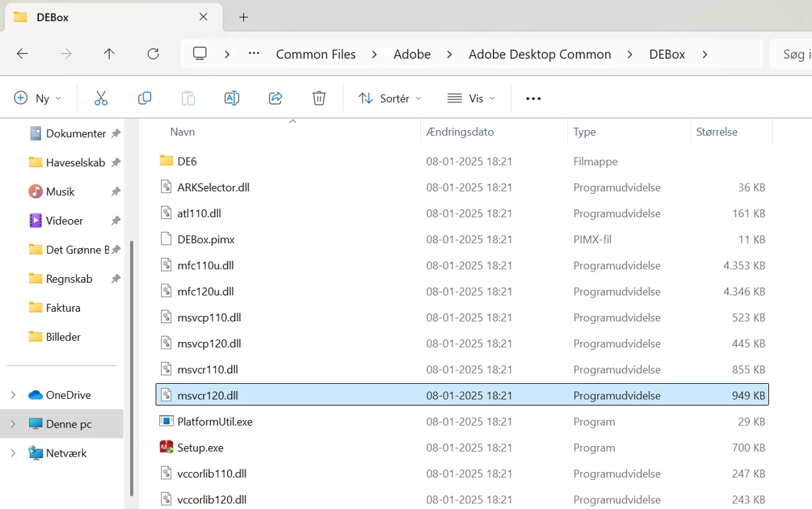Sort by the Type column header
Screen dimensions: 812x509
pyautogui.click(x=585, y=131)
